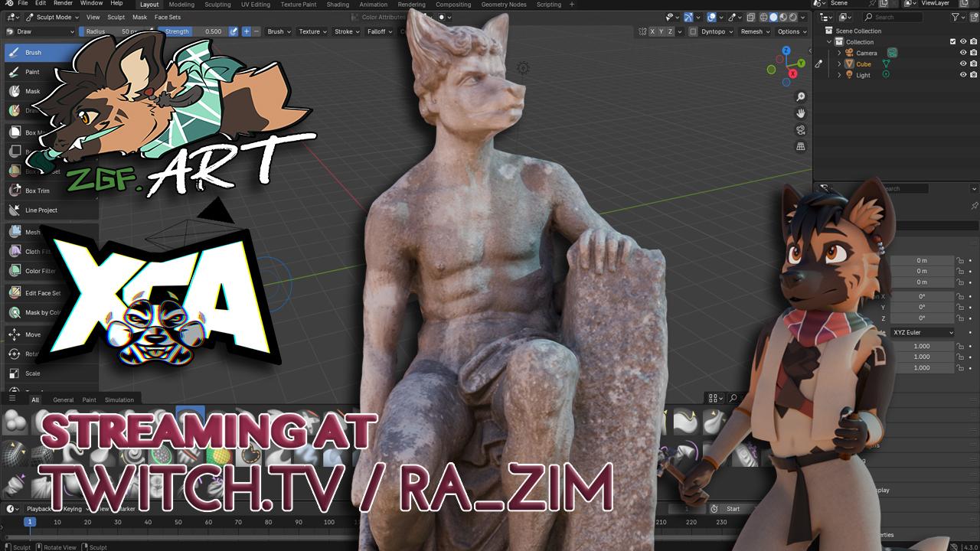This screenshot has width=980, height=551.
Task: Adjust the brush Radius slider
Action: (111, 31)
